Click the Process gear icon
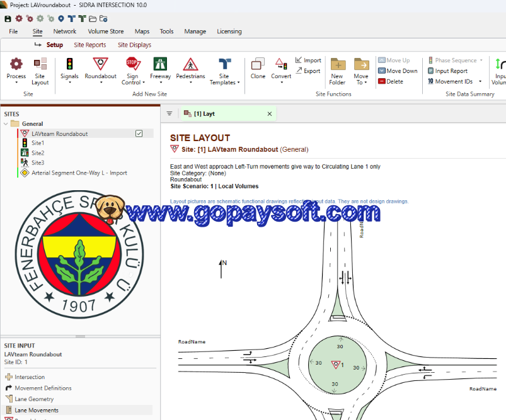506x420 pixels. pos(16,64)
